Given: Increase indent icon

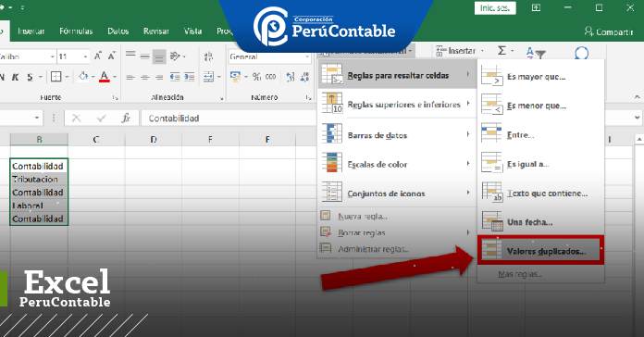Looking at the screenshot, I should 190,77.
